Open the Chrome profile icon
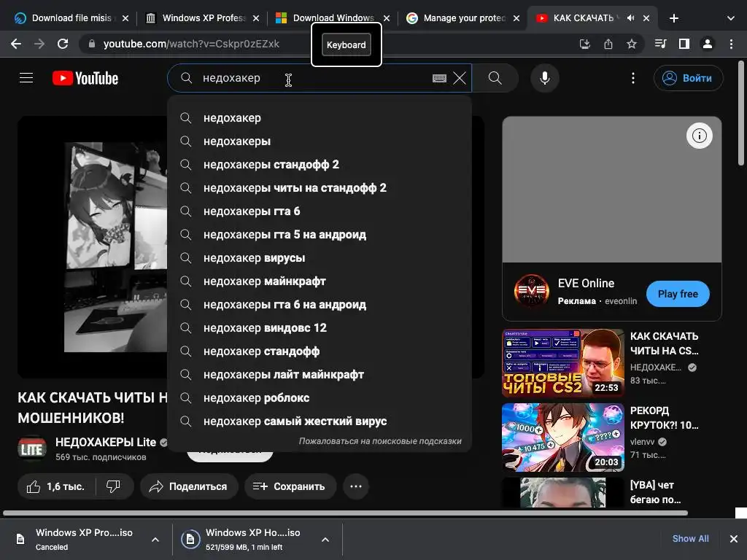This screenshot has width=747, height=560. point(708,44)
